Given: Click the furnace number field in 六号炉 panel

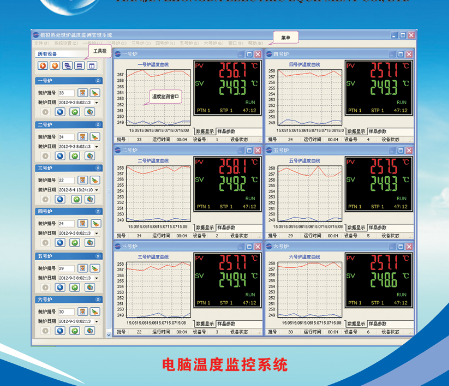Looking at the screenshot, I should 66,312.
